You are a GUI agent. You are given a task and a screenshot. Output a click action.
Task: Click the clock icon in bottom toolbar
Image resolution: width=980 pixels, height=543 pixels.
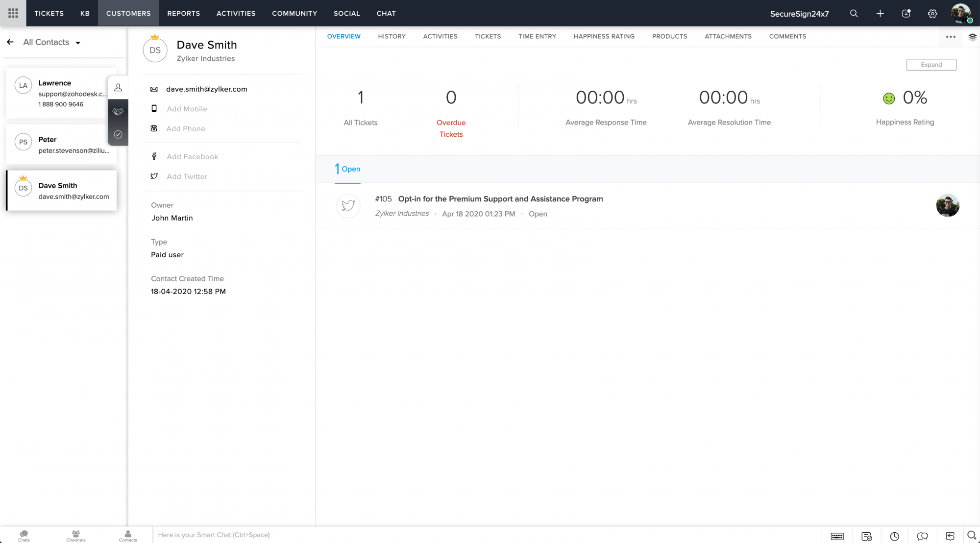point(894,536)
